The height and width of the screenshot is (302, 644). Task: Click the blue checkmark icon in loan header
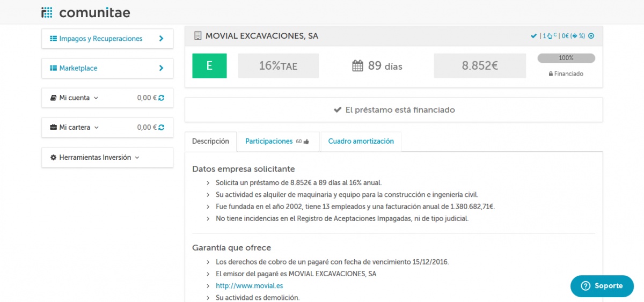pyautogui.click(x=533, y=36)
